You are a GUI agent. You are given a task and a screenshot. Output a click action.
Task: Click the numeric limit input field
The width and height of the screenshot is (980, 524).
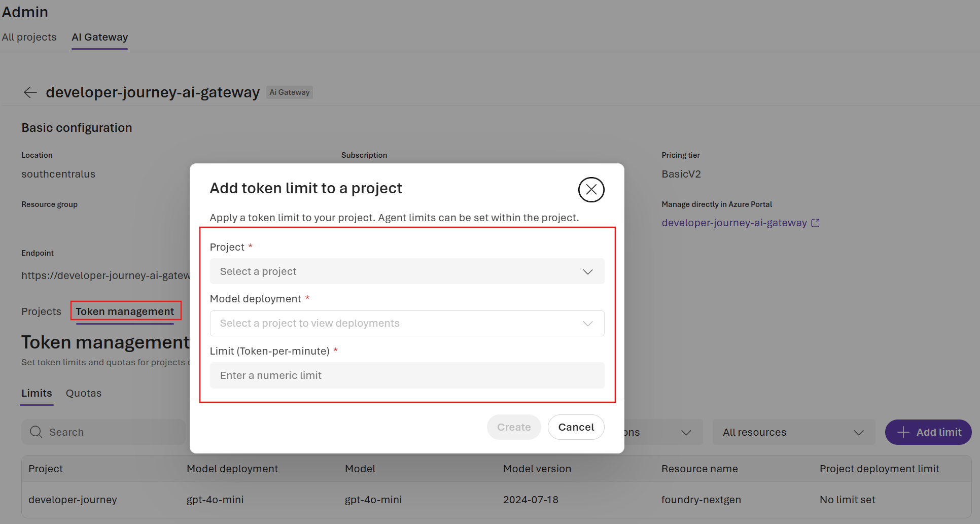tap(407, 375)
